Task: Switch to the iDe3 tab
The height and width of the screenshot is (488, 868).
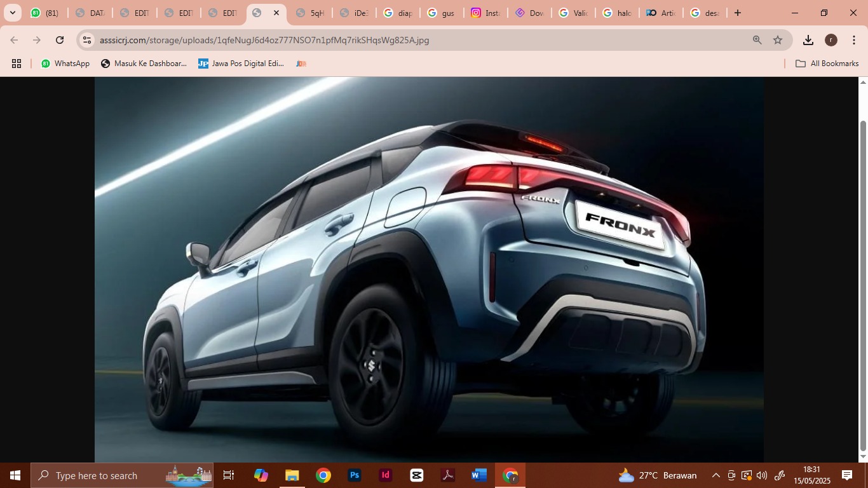Action: 356,13
